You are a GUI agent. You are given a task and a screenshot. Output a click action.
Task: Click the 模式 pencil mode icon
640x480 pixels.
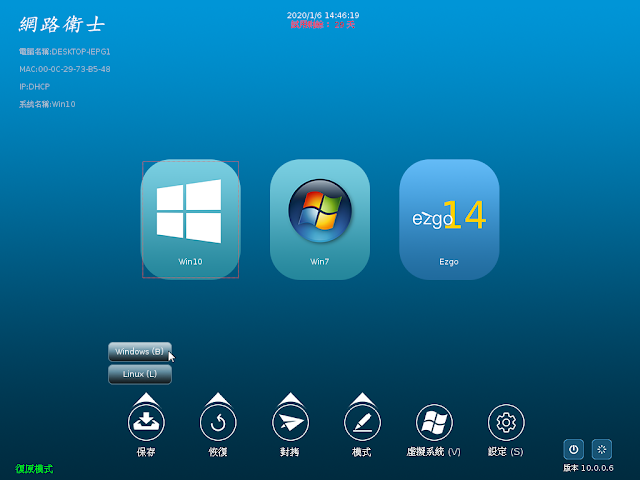(x=362, y=422)
